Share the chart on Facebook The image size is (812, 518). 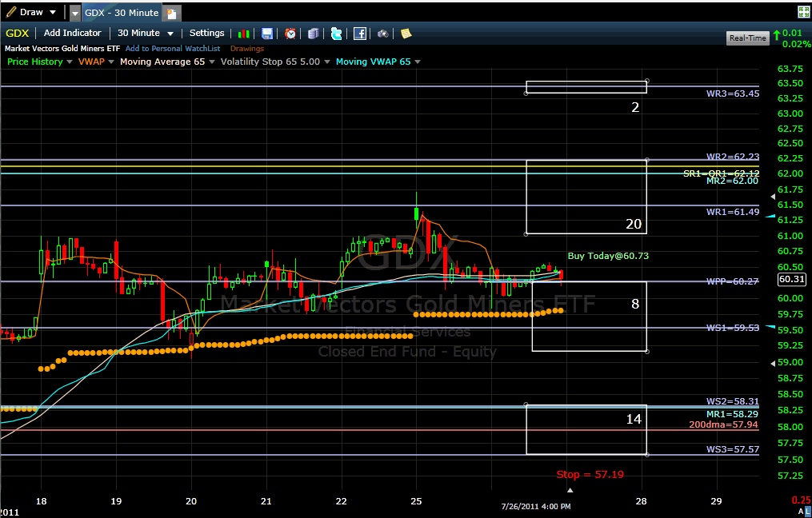point(360,34)
